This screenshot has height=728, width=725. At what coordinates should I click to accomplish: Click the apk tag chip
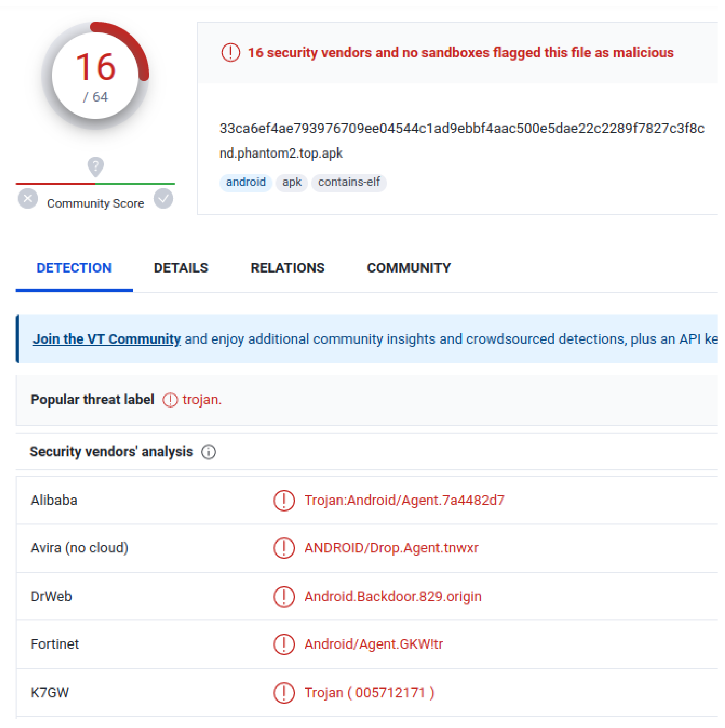(x=292, y=182)
